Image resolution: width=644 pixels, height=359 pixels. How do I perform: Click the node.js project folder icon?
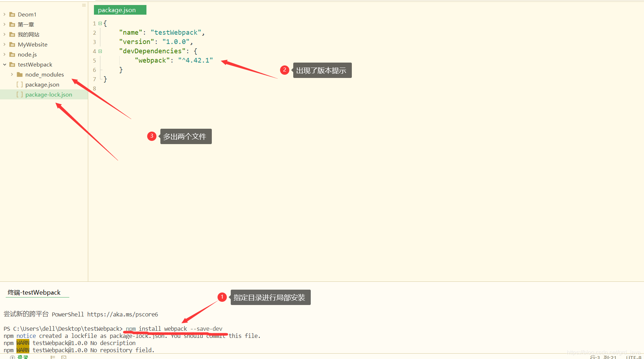click(x=12, y=54)
